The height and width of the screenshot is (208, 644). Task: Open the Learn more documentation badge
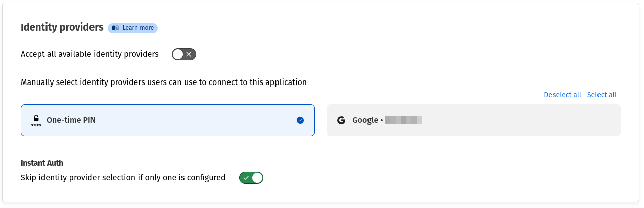coord(132,28)
